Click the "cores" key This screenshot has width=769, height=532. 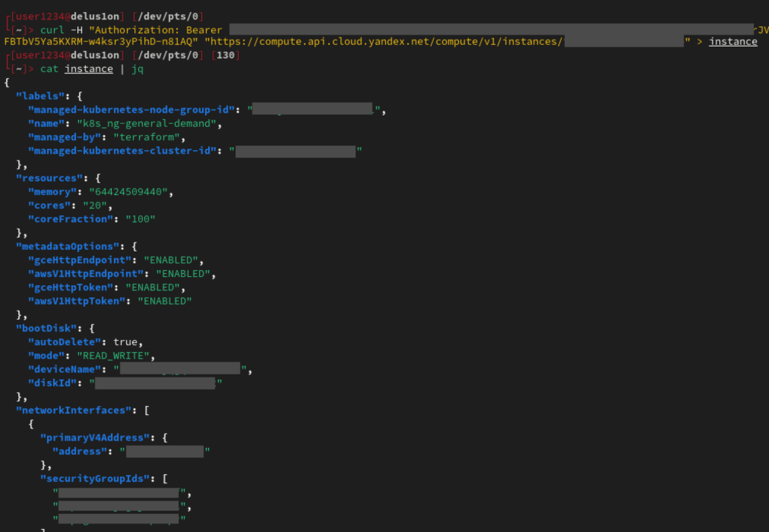[50, 206]
